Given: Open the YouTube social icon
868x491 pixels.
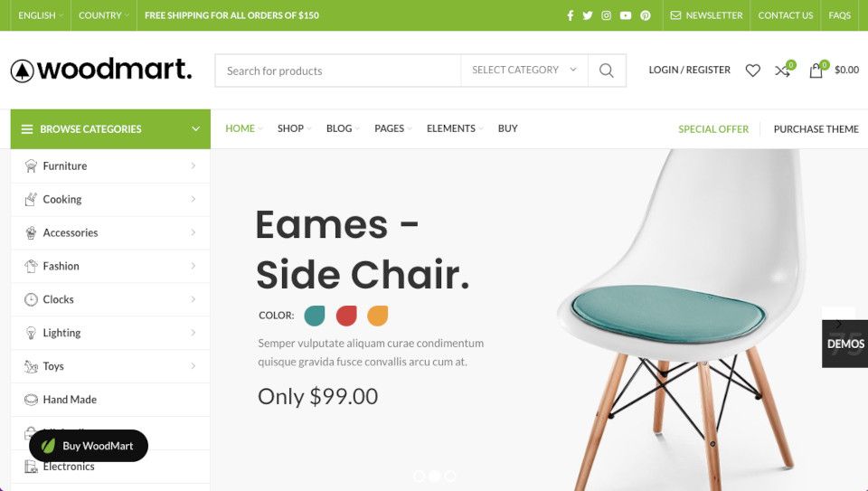Looking at the screenshot, I should point(626,15).
